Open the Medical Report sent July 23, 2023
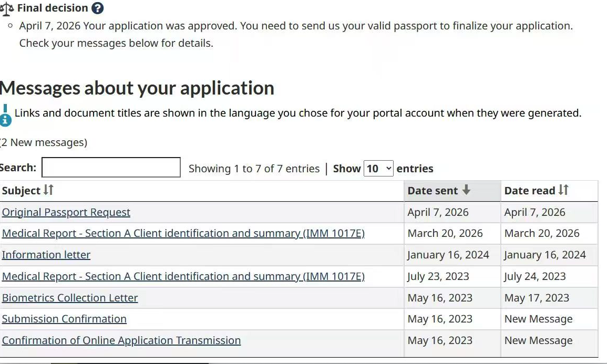Viewport: 607px width, 364px height. click(x=183, y=276)
